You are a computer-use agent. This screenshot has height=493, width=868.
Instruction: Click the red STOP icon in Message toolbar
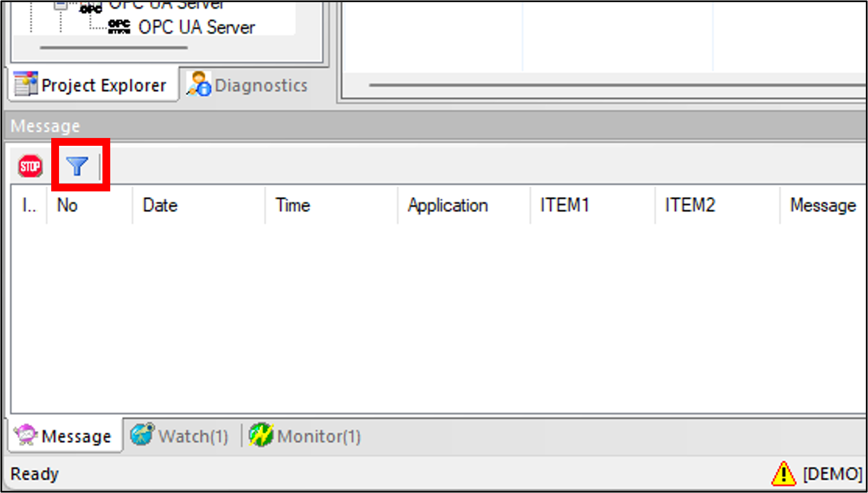30,166
